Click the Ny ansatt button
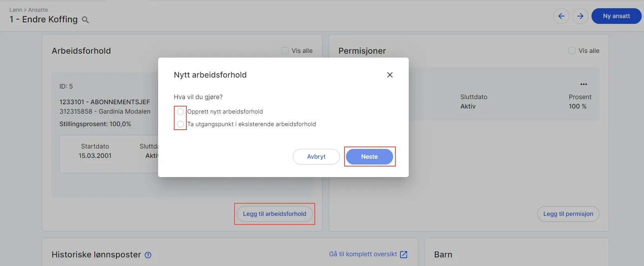This screenshot has width=644, height=266. point(616,16)
